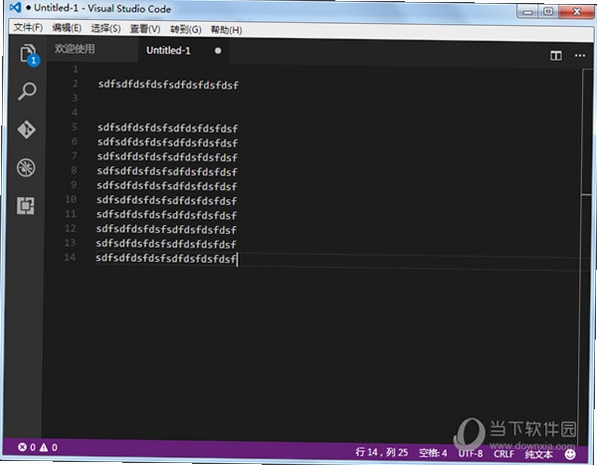Viewport: 597px width, 465px height.
Task: Click the text on line 12
Action: (x=166, y=229)
